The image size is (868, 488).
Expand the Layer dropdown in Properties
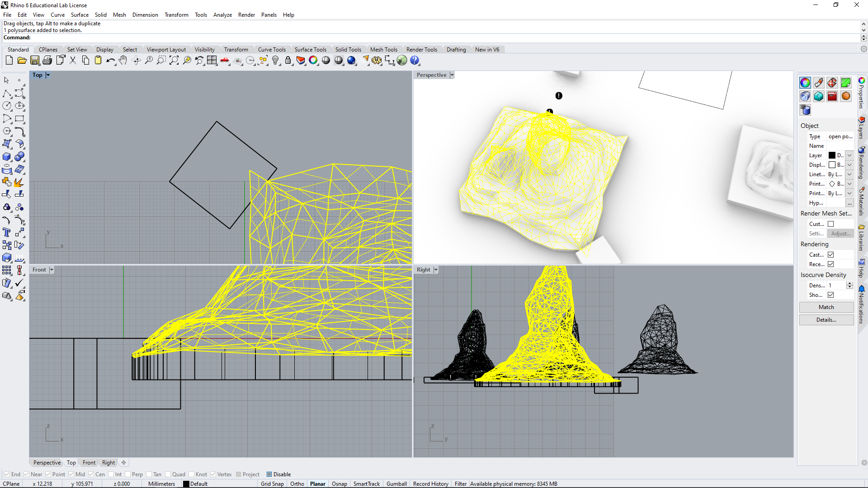[849, 155]
